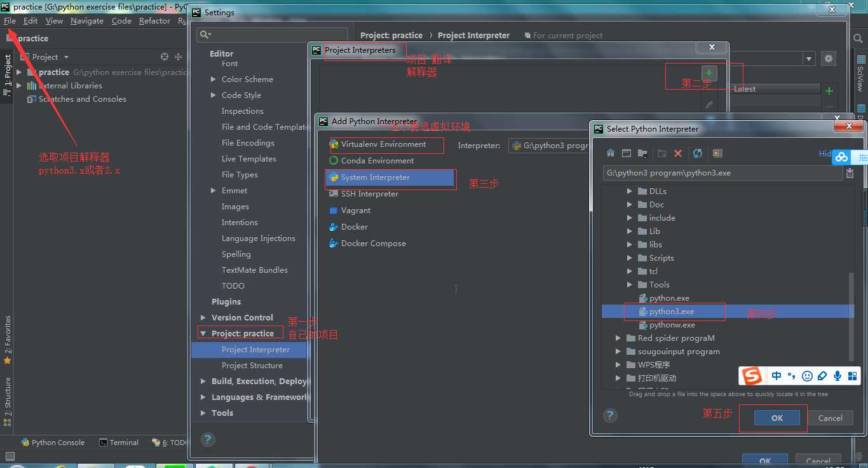Viewport: 868px width, 468px height.
Task: Expand the DLLs folder in file tree
Action: 629,191
